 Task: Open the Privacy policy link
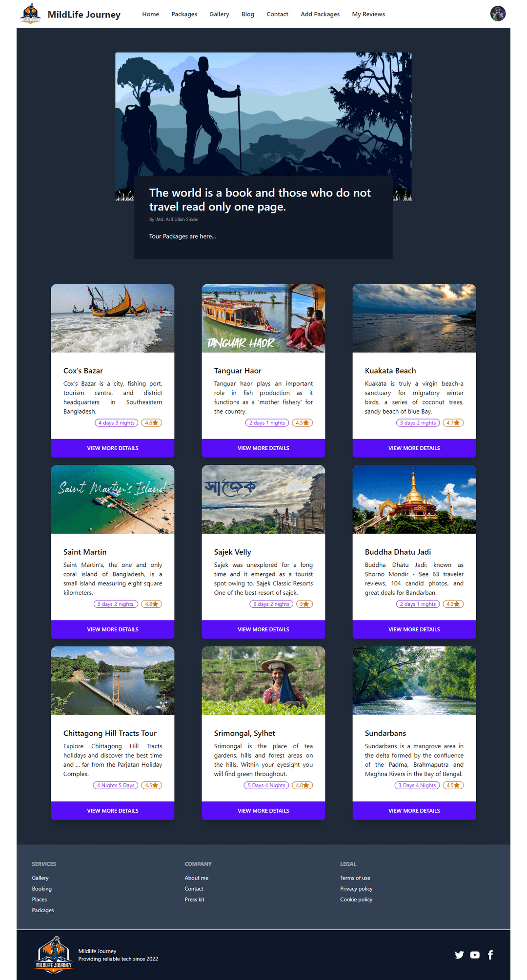[356, 889]
